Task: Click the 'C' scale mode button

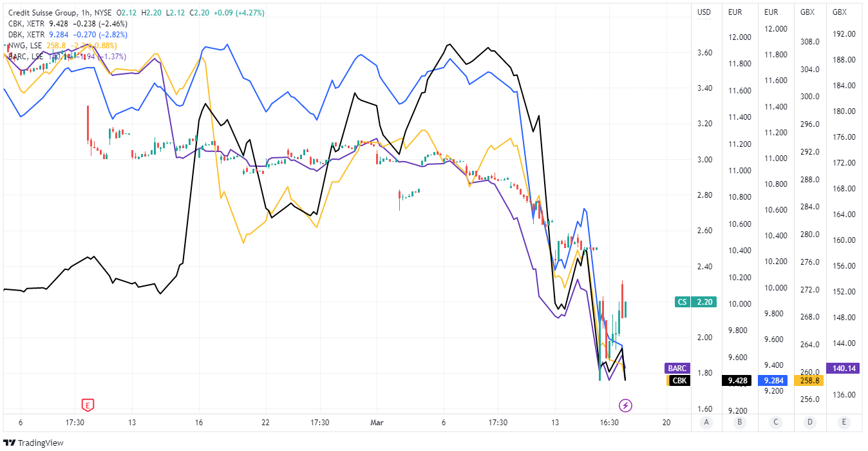Action: [x=775, y=423]
